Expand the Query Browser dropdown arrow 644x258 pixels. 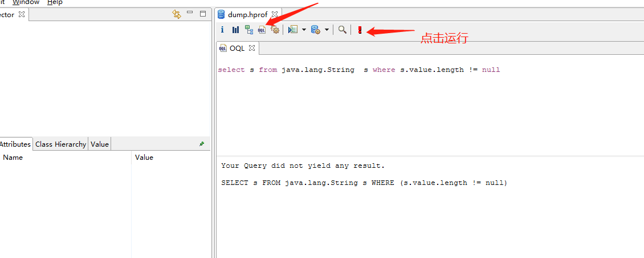pos(327,30)
